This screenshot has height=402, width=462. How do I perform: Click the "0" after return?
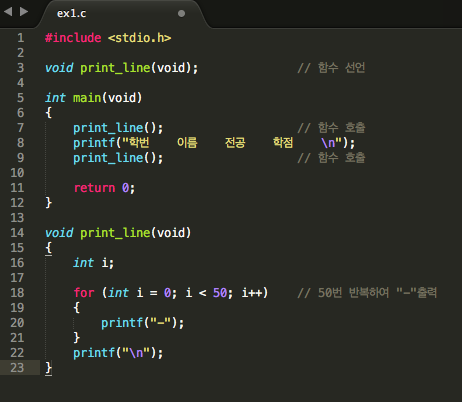125,188
